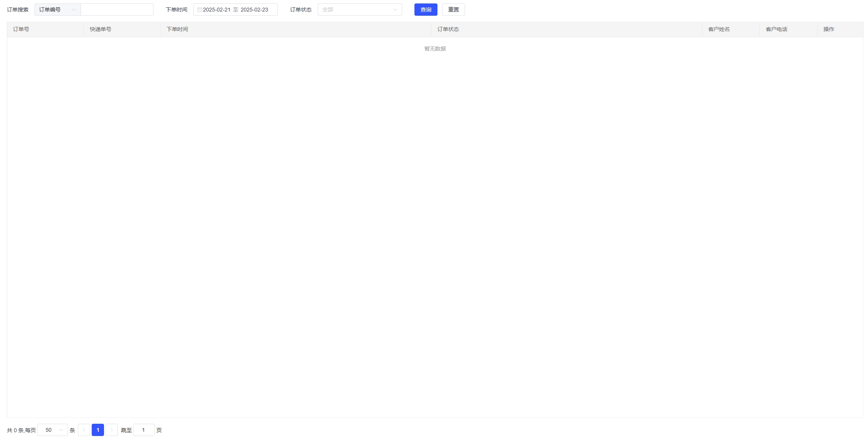Screen dimensions: 868x441
Task: Click the blue 查询 button
Action: point(426,10)
